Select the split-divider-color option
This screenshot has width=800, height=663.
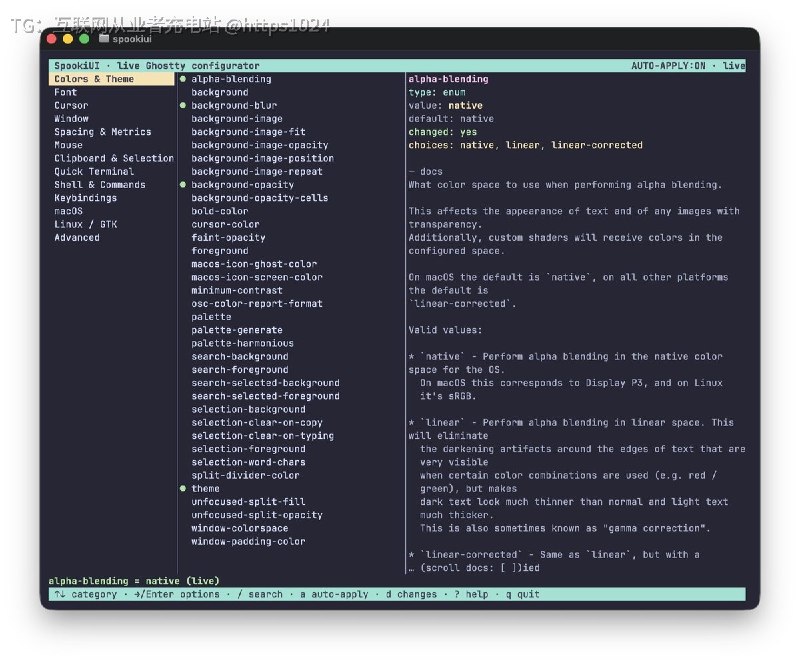245,476
